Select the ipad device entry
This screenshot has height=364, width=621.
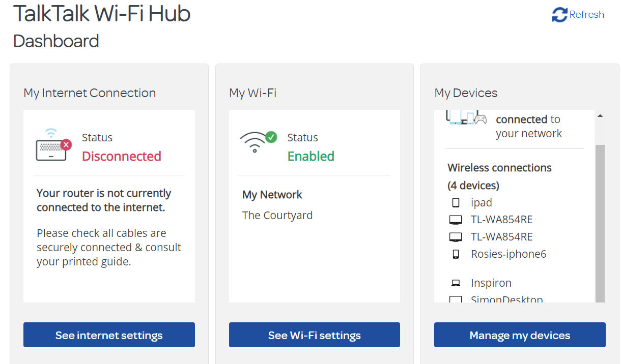[x=482, y=202]
